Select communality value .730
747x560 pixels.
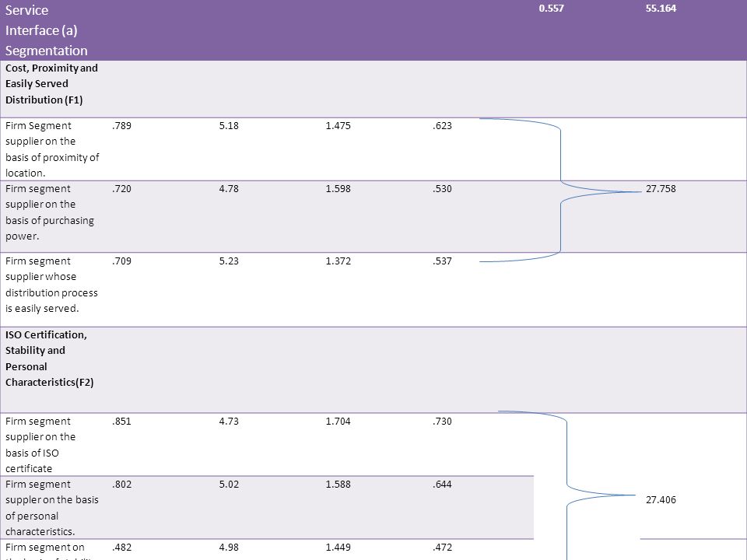coord(443,422)
